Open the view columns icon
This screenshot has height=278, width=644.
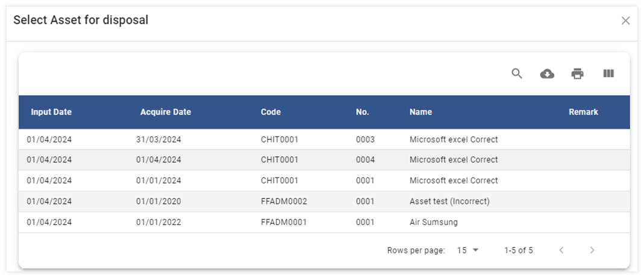(x=608, y=74)
